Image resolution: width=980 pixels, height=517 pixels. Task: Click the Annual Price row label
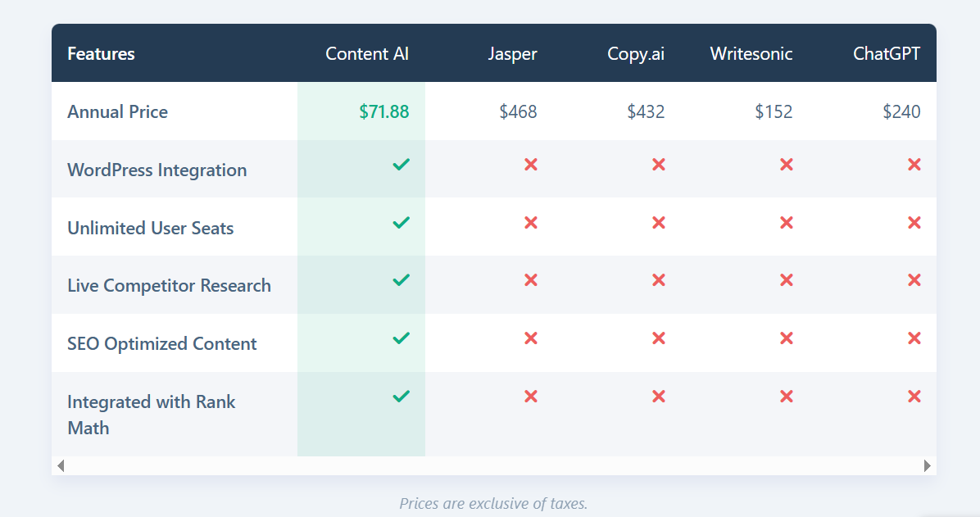117,111
